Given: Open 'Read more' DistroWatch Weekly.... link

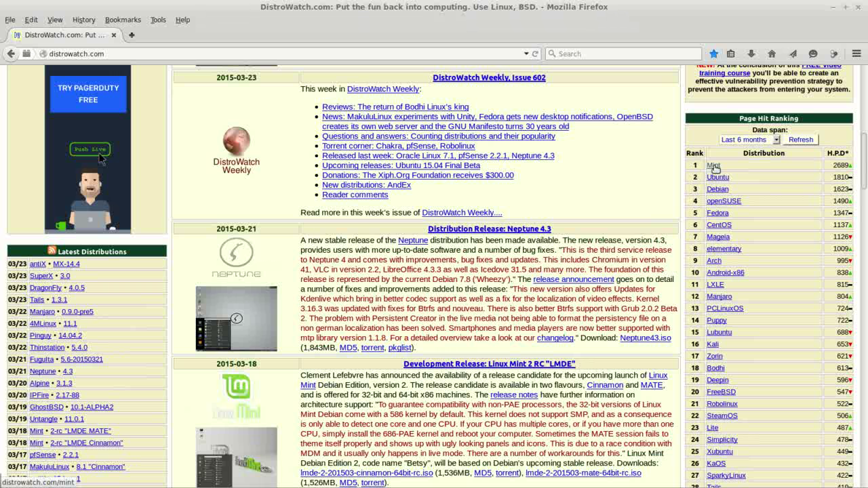Looking at the screenshot, I should click(462, 212).
